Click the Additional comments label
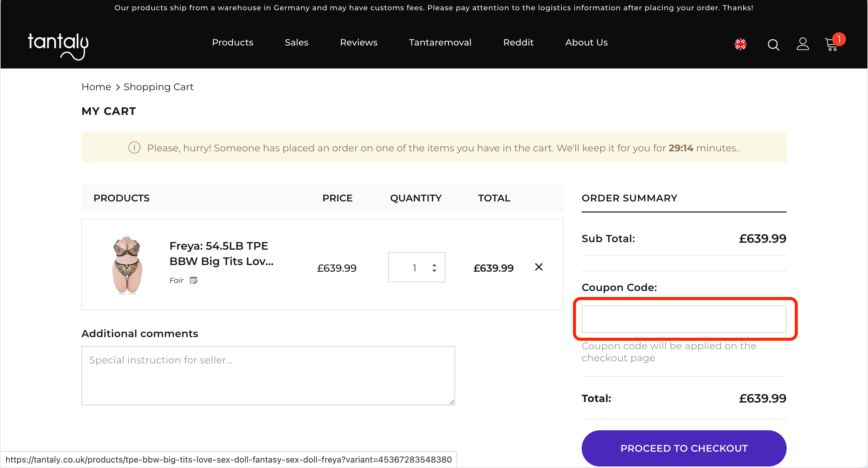The width and height of the screenshot is (868, 468). (x=140, y=334)
